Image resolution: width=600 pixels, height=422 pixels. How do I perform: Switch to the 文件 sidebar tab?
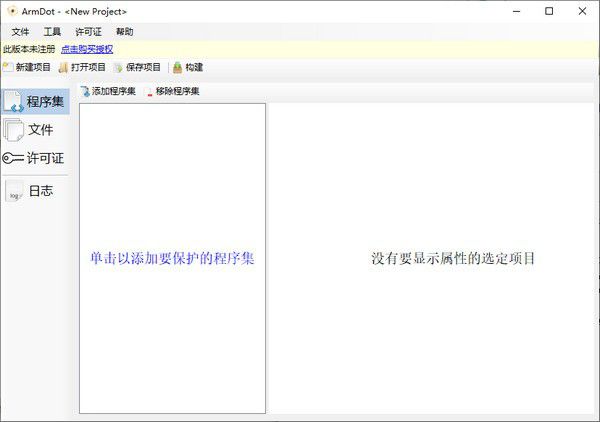[35, 130]
